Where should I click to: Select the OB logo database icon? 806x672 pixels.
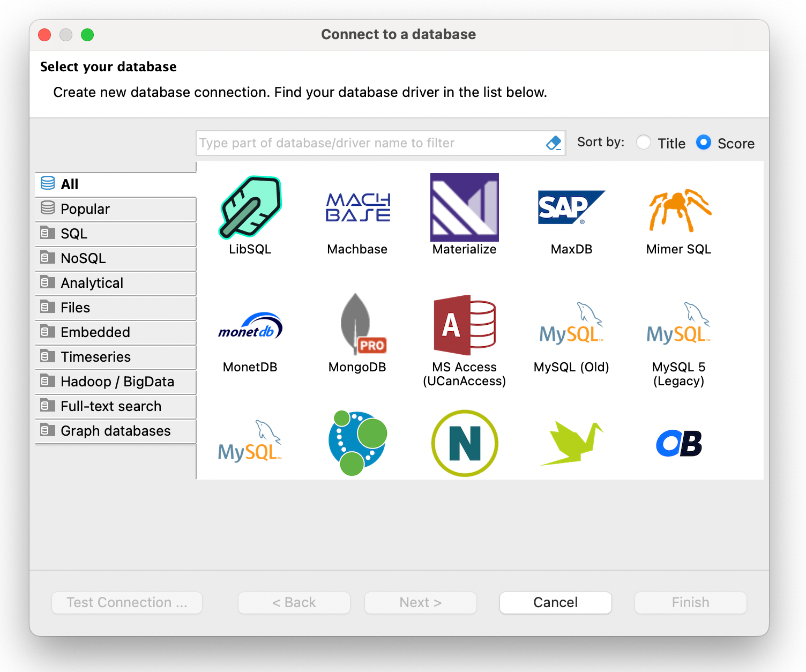pos(679,443)
